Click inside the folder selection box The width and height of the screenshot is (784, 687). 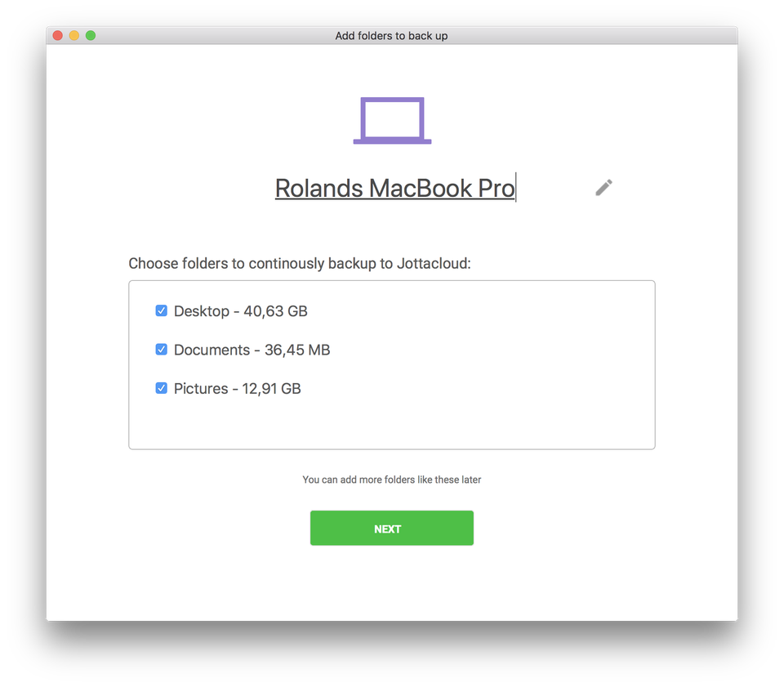[x=391, y=425]
